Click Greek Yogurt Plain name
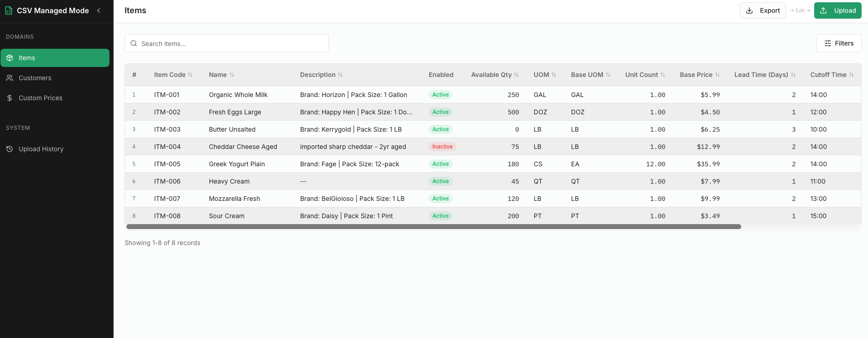The height and width of the screenshot is (338, 868). tap(237, 164)
